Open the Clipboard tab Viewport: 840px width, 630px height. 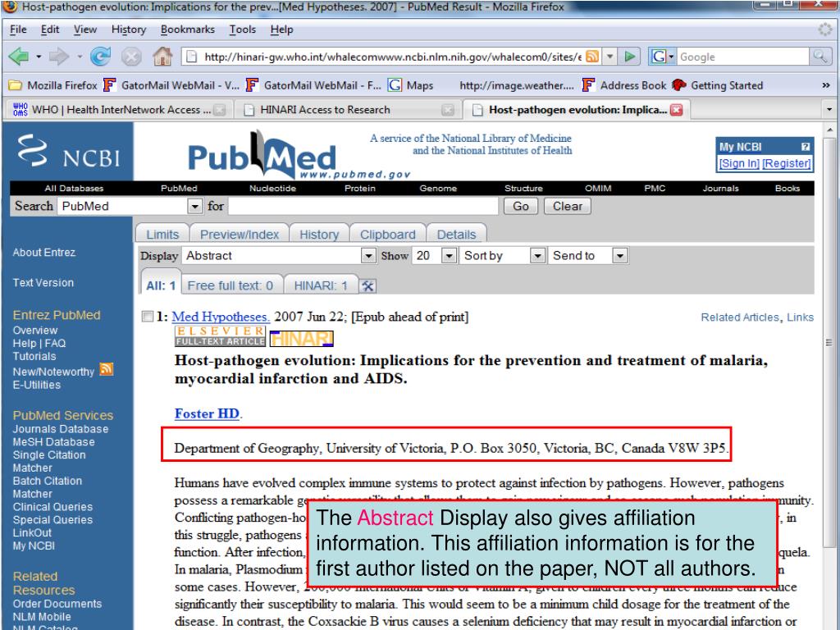[x=388, y=234]
